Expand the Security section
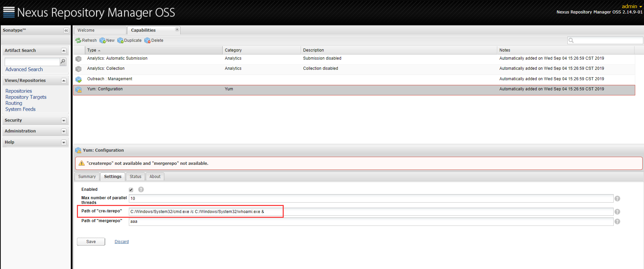This screenshot has width=644, height=269. pyautogui.click(x=63, y=120)
